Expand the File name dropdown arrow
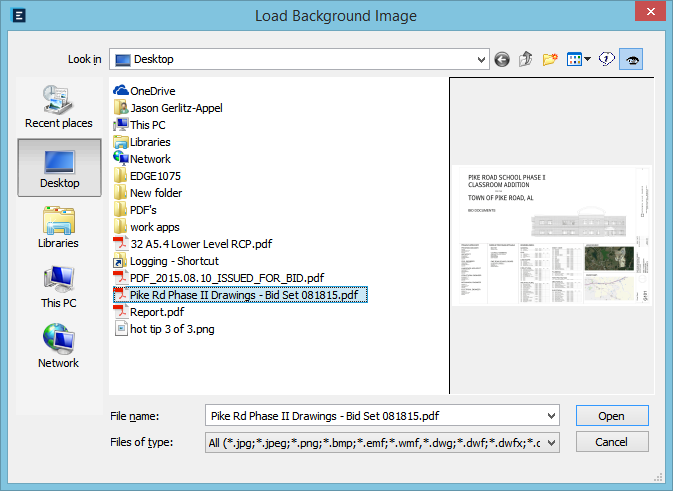Image resolution: width=673 pixels, height=491 pixels. tap(550, 416)
